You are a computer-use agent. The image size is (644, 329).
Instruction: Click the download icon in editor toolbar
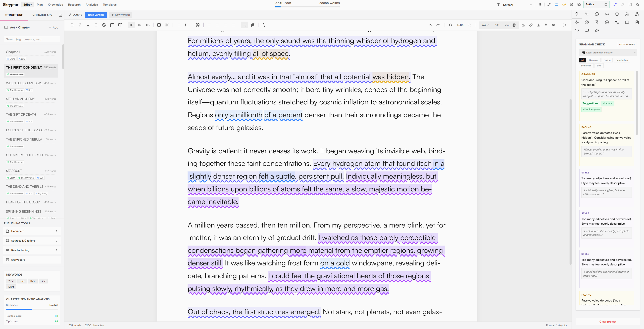coord(538,25)
